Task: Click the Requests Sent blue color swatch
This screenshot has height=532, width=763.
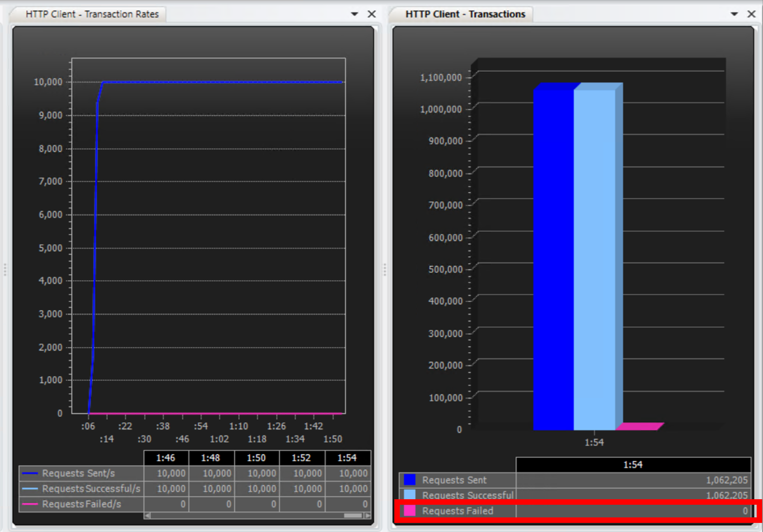Action: tap(410, 480)
